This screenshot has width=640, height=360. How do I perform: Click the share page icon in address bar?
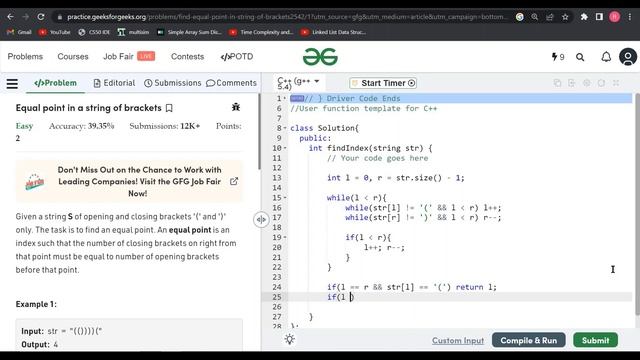pyautogui.click(x=550, y=17)
